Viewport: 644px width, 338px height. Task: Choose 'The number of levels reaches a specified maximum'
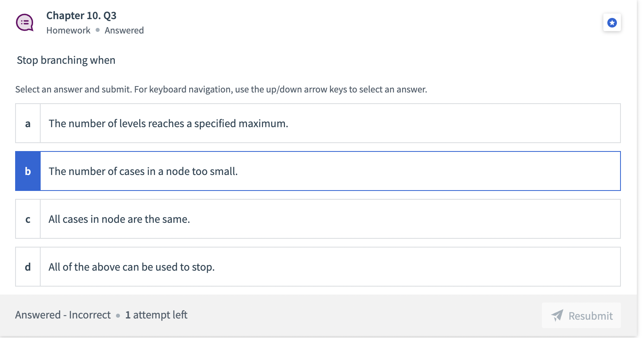coord(168,124)
